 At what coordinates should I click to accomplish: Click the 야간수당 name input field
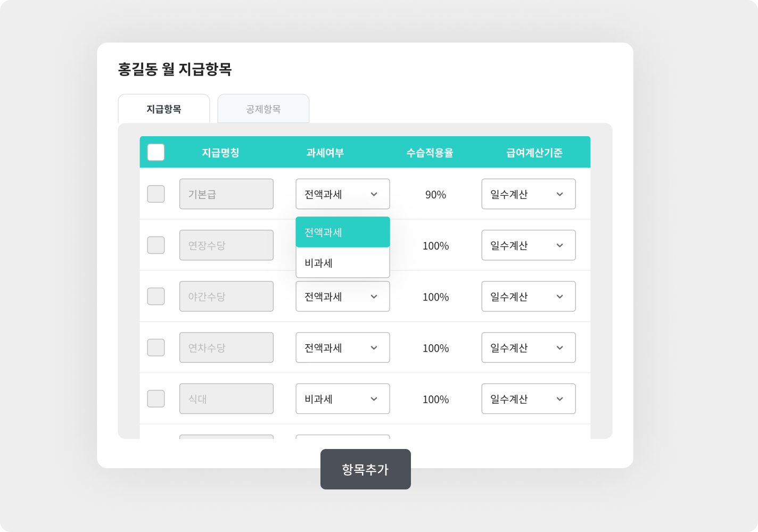(226, 296)
